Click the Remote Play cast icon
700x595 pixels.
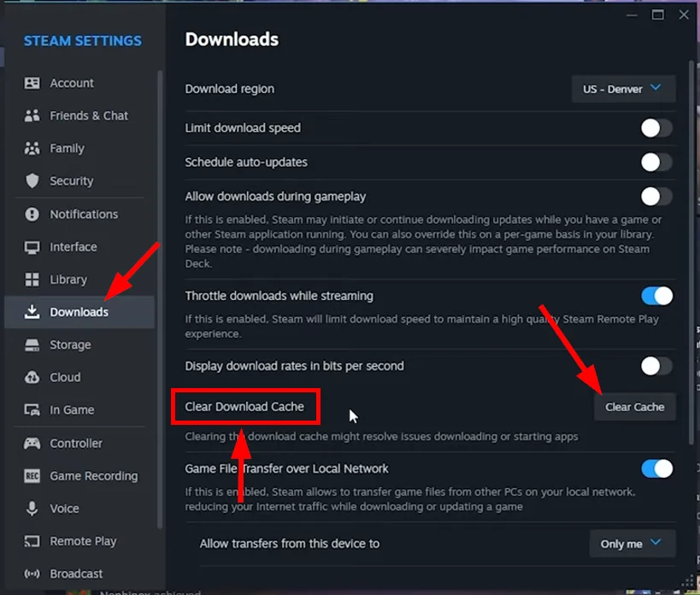tap(32, 541)
